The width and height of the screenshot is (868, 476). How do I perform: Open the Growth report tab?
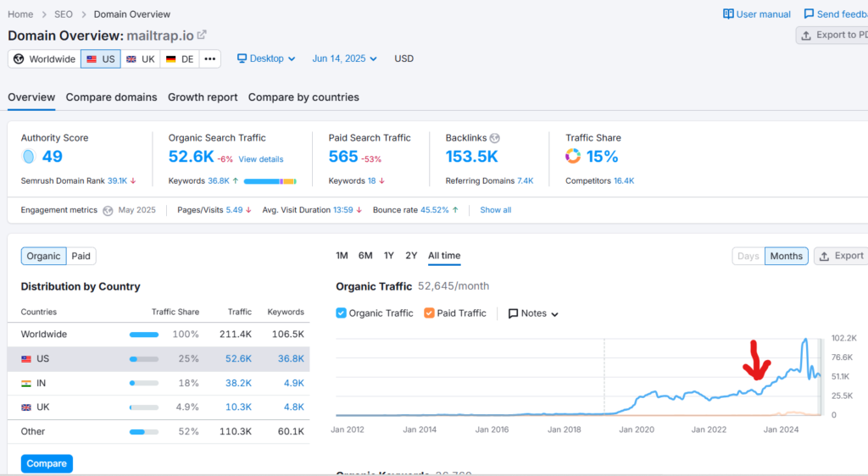pyautogui.click(x=203, y=97)
